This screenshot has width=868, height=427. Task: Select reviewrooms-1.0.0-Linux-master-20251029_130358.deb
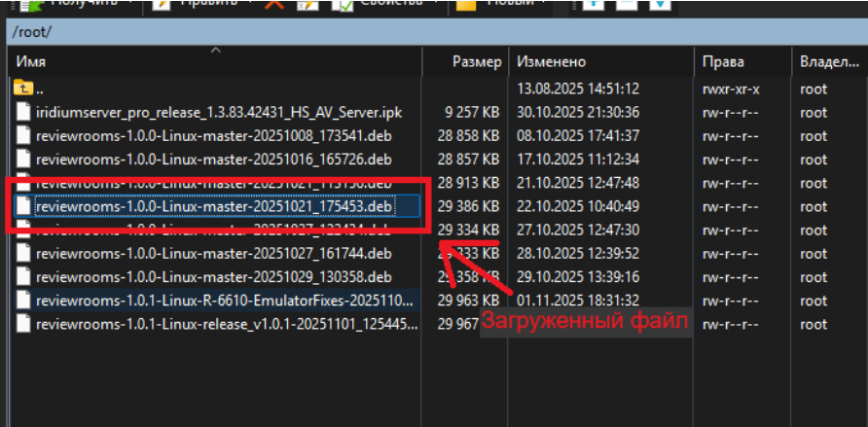click(214, 277)
